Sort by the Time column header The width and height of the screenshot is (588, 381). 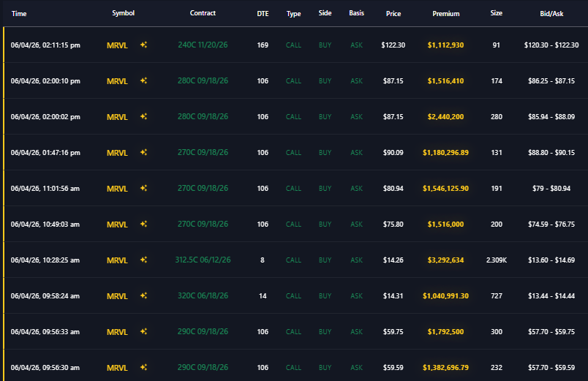click(19, 13)
